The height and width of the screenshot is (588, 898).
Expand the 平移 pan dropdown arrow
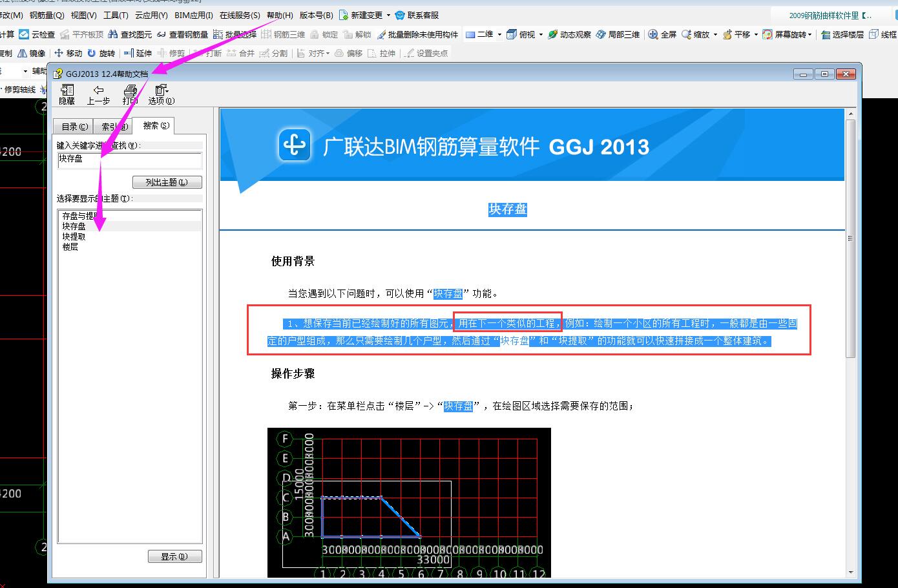tap(756, 34)
